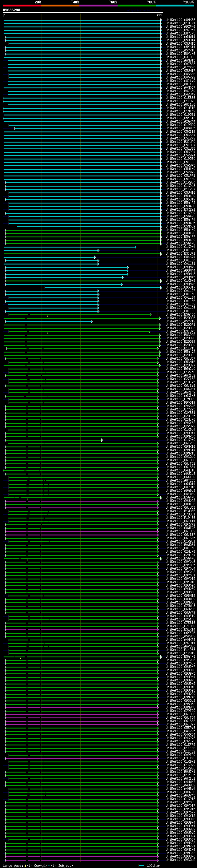Select the UniRef100_A5YKI2 label

(x=180, y=321)
